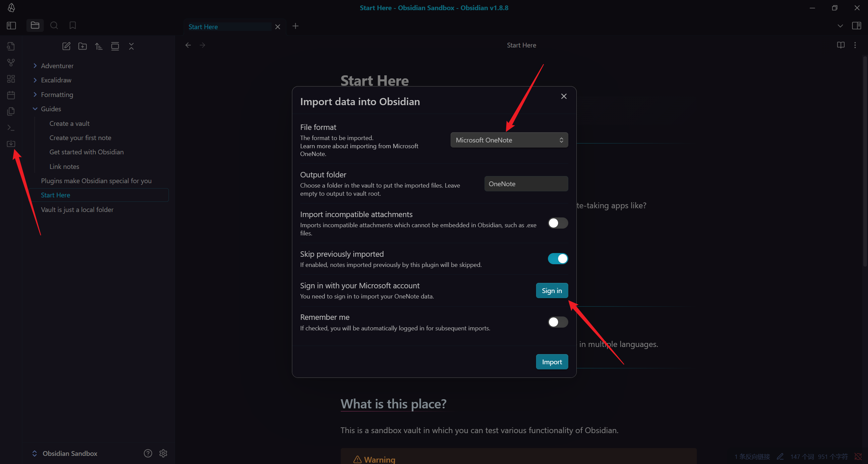The image size is (868, 464).
Task: Close the Start Here tab
Action: 278,27
